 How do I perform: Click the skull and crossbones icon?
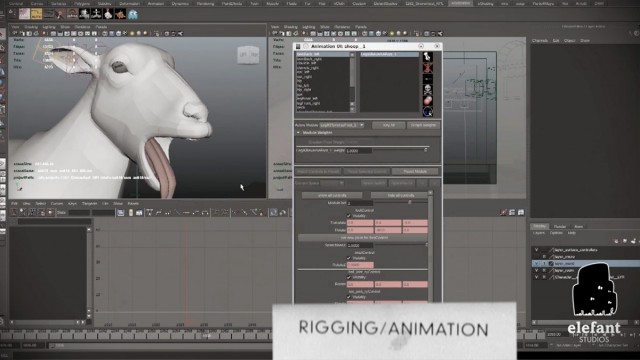point(427,89)
